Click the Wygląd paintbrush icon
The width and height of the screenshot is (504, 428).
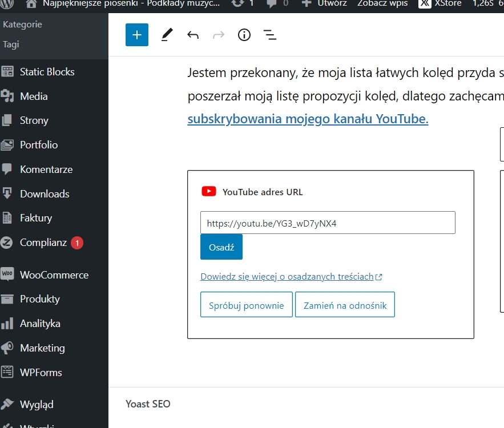[x=7, y=404]
